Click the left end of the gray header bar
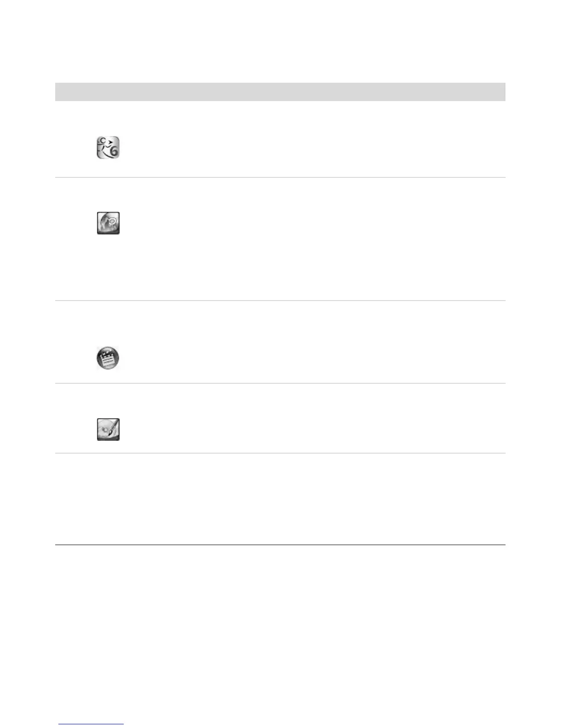This screenshot has height=728, width=563. pos(64,91)
